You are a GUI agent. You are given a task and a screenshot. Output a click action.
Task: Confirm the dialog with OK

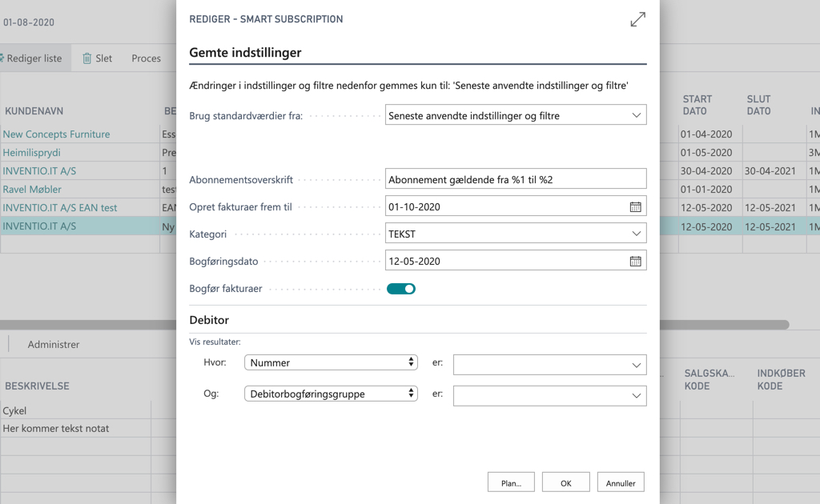point(566,482)
